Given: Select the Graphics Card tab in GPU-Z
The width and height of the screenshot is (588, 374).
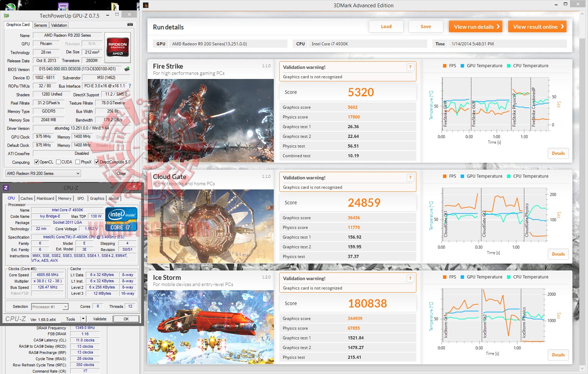Looking at the screenshot, I should 18,25.
